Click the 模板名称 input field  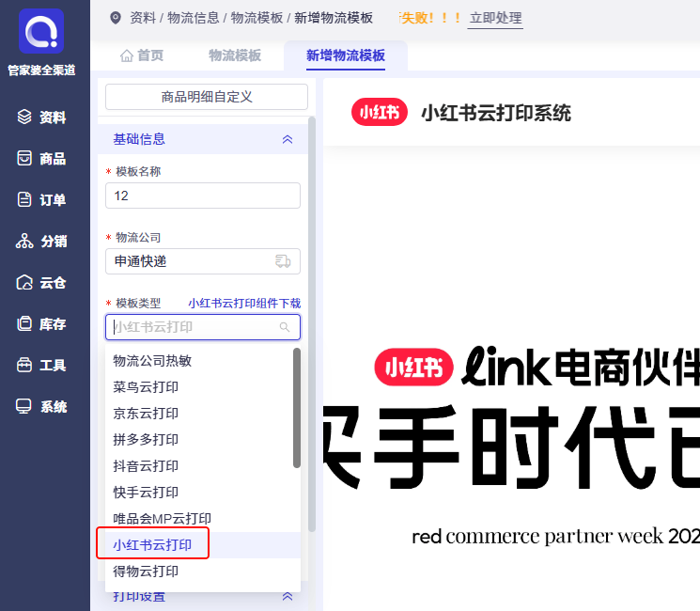click(203, 196)
